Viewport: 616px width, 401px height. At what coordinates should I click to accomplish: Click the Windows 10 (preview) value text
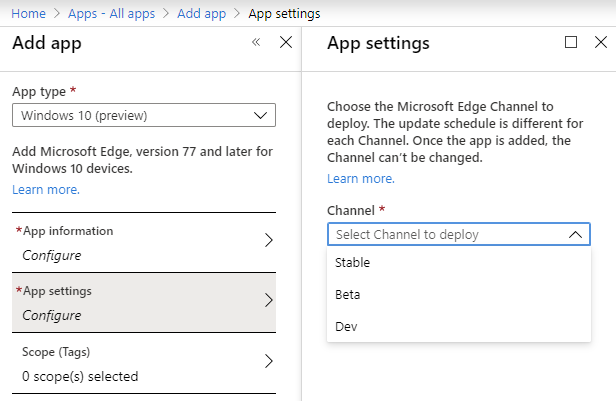click(x=84, y=115)
